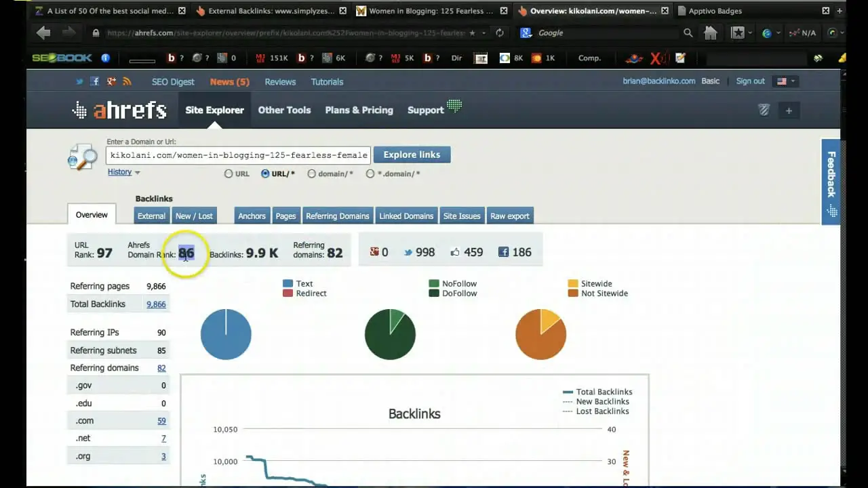Click the notepad icon in SEO toolbar
868x488 pixels.
click(x=680, y=58)
